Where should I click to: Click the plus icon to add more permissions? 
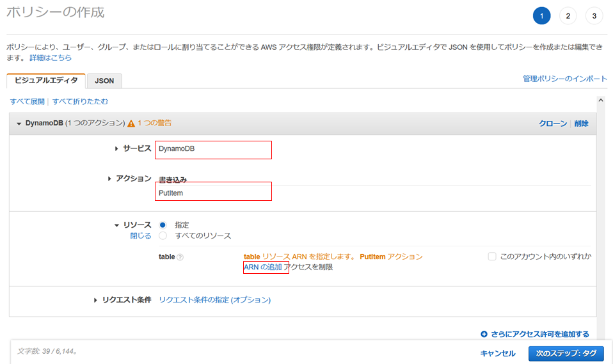[x=484, y=334]
